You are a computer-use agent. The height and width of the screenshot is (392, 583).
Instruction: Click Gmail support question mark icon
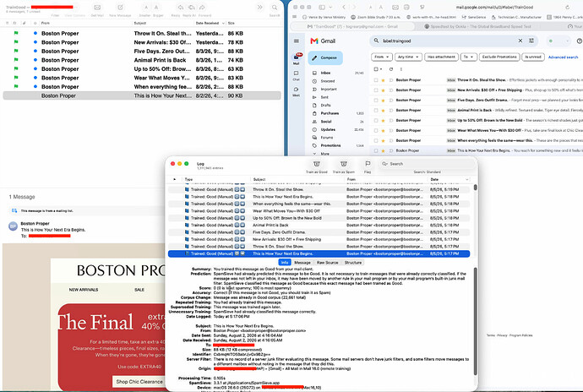click(579, 41)
